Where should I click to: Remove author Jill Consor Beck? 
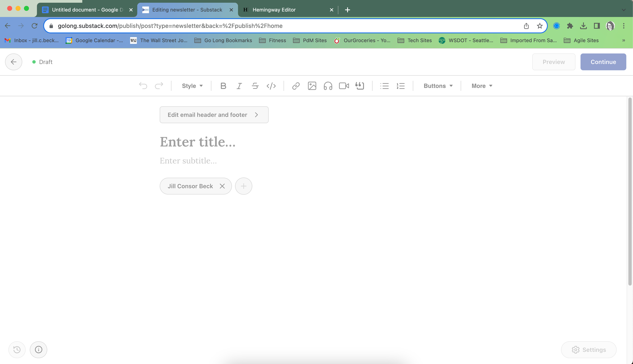[222, 186]
